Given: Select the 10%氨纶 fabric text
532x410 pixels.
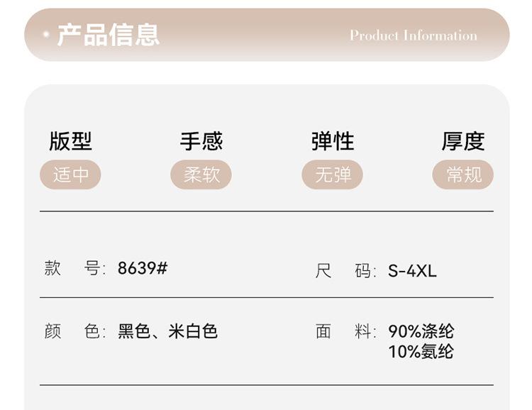Looking at the screenshot, I should tap(421, 351).
